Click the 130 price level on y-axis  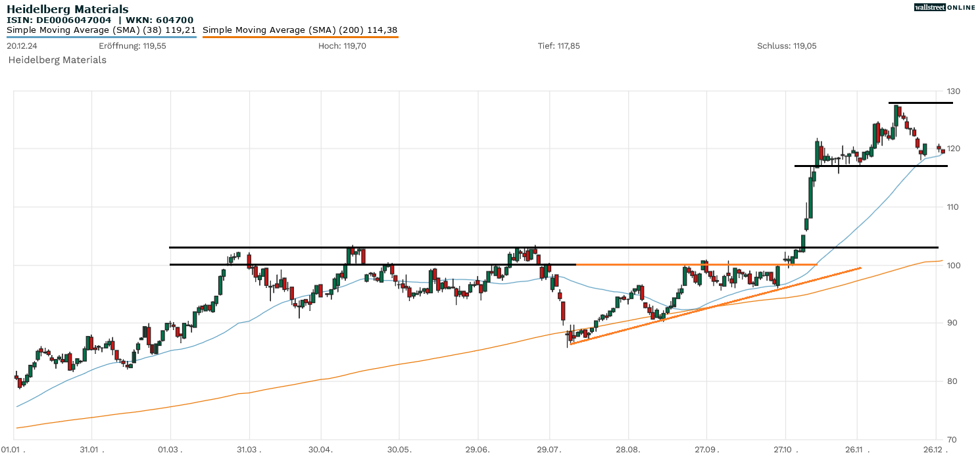[x=954, y=91]
